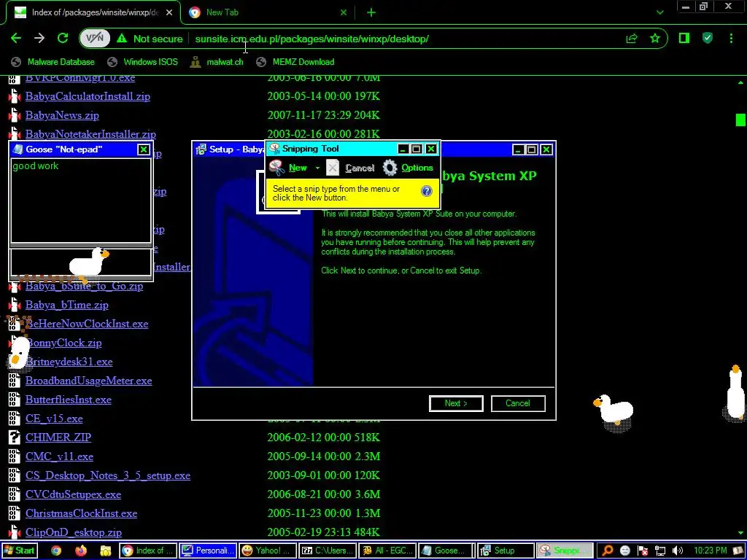
Task: Share this page icon
Action: pyautogui.click(x=632, y=39)
